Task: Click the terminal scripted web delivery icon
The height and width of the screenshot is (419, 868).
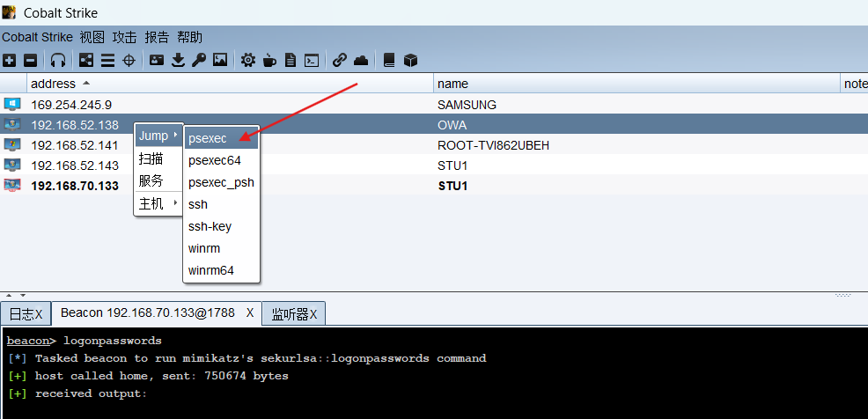Action: 313,61
